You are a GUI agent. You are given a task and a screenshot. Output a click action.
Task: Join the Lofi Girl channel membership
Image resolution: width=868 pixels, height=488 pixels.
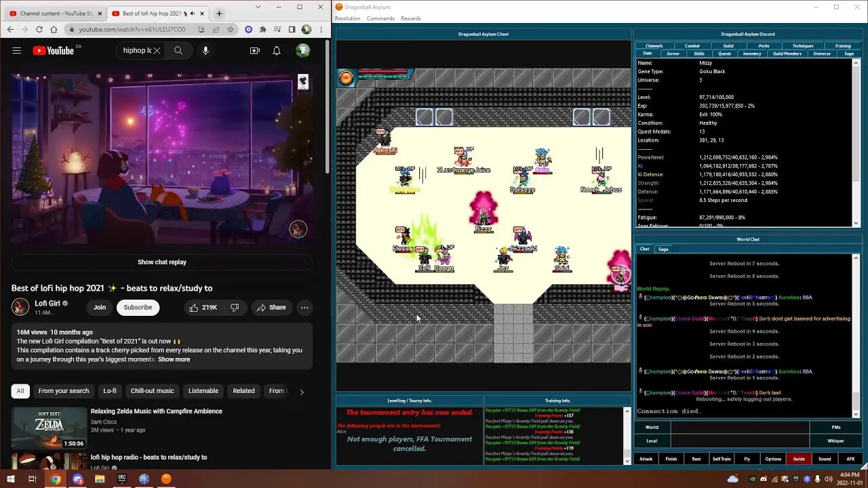[100, 308]
